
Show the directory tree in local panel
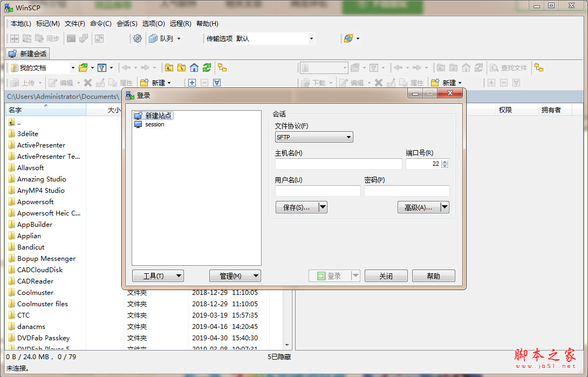tap(222, 68)
